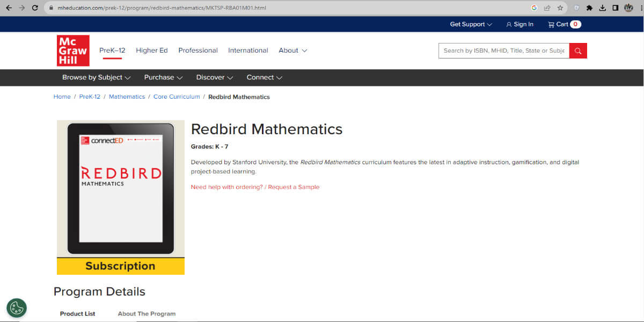Click the McGraw Hill logo
The image size is (644, 322).
pos(73,50)
